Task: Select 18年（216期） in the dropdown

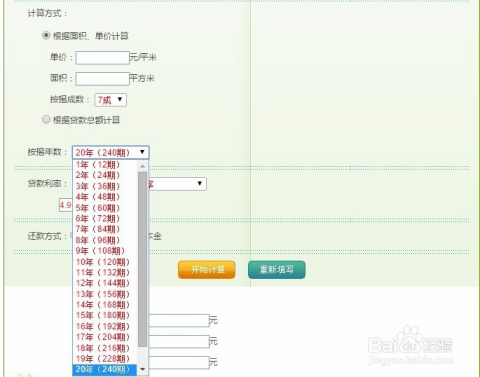Action: (105, 348)
